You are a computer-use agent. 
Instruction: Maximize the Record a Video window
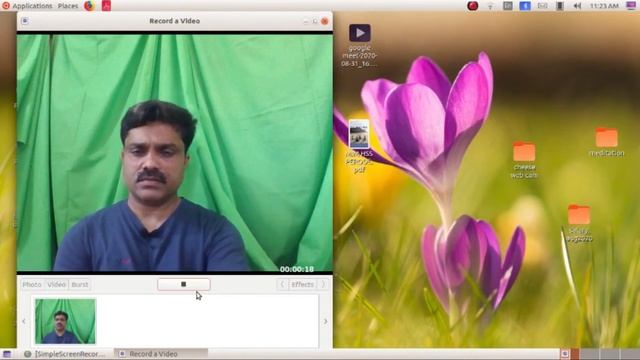(315, 21)
